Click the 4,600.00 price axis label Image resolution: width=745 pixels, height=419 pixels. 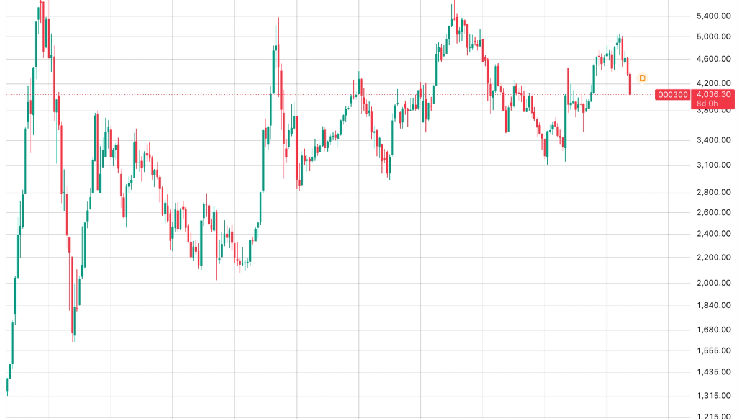(x=713, y=59)
